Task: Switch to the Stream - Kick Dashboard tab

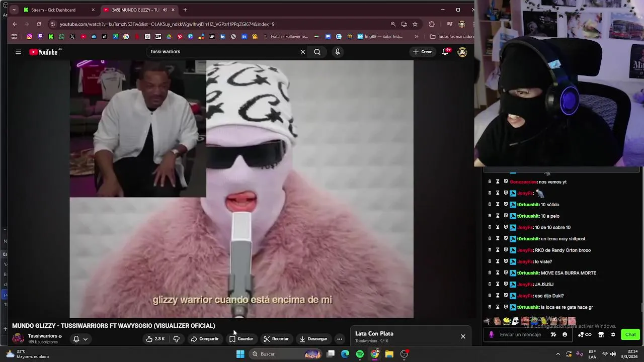Action: (x=59, y=10)
